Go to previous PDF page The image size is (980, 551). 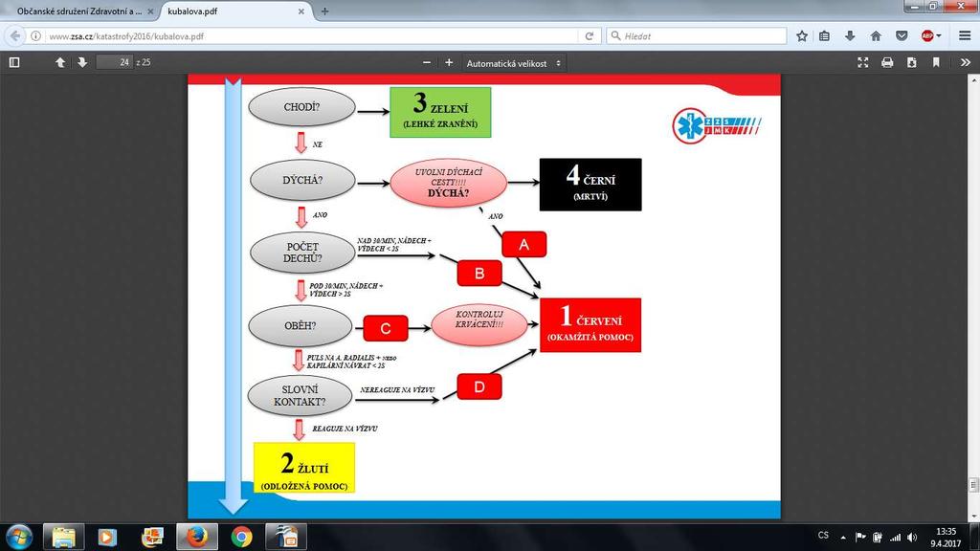[60, 62]
